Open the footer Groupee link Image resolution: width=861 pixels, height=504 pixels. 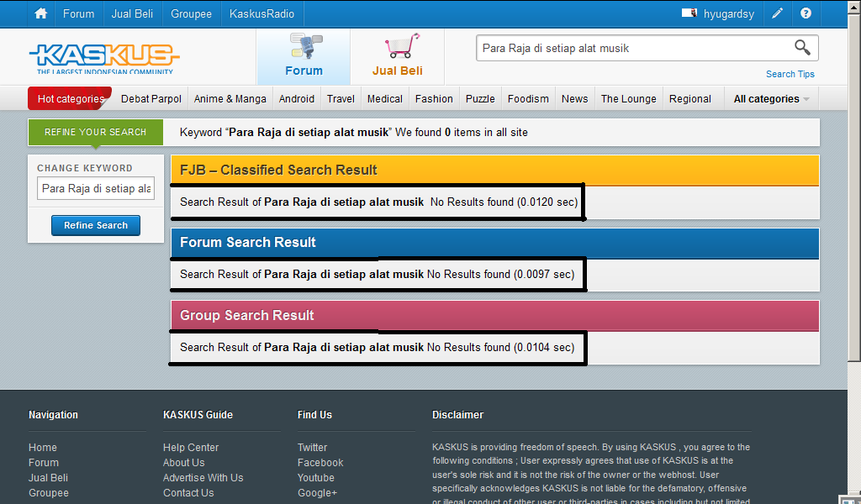pyautogui.click(x=48, y=493)
